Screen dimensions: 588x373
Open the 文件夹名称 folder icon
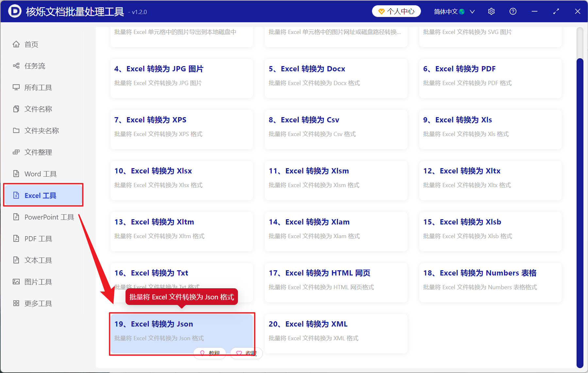click(x=16, y=131)
